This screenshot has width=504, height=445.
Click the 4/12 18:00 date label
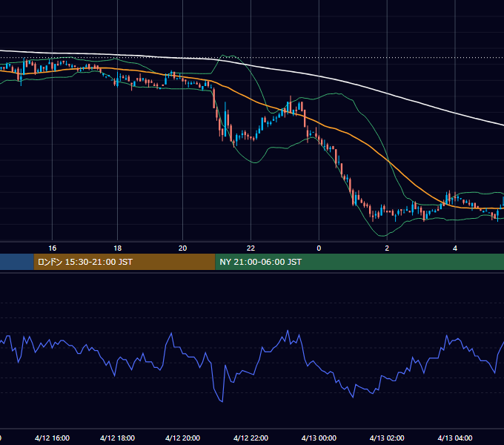pyautogui.click(x=117, y=438)
